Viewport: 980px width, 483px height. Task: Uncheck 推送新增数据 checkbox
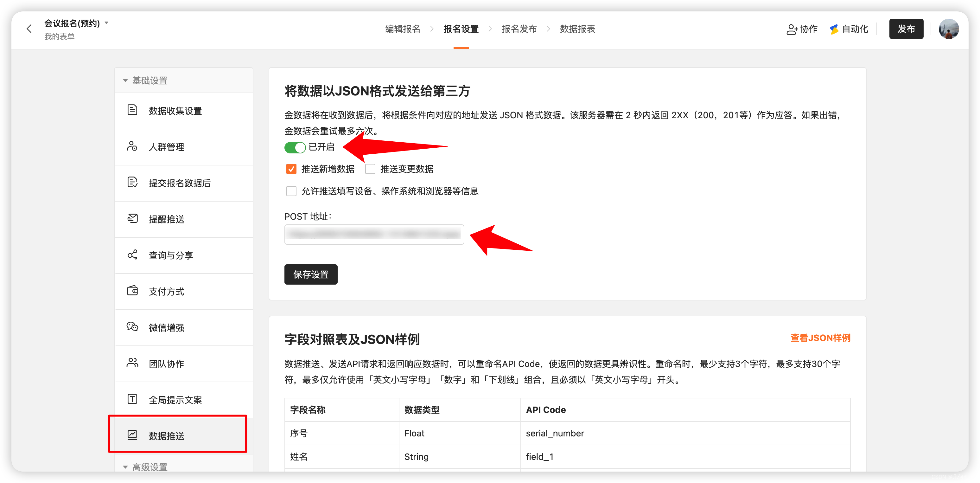point(291,169)
